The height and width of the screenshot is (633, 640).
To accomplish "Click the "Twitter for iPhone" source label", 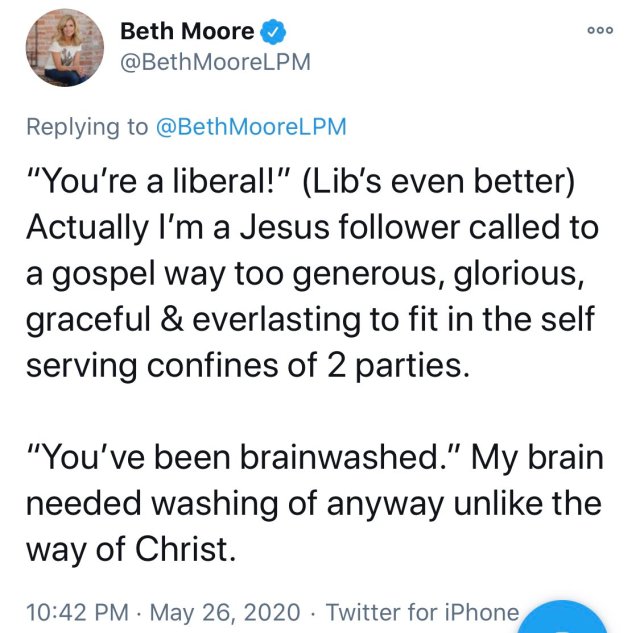I will pos(422,611).
